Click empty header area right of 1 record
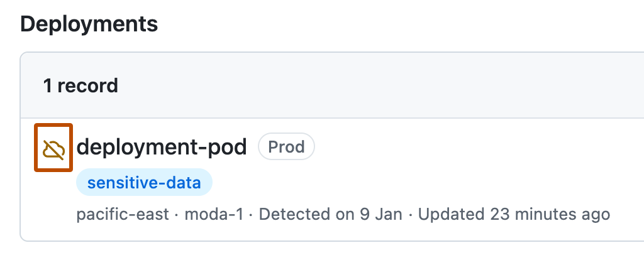644x265 pixels. (x=377, y=85)
